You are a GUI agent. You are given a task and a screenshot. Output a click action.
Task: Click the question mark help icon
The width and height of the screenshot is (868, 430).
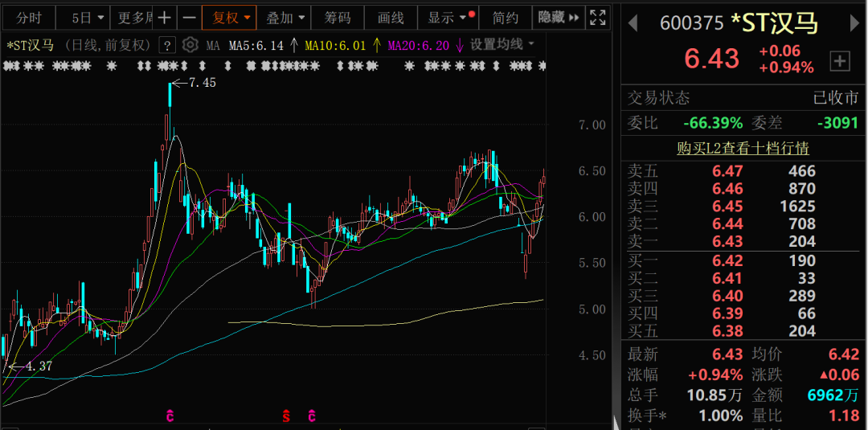pyautogui.click(x=167, y=45)
